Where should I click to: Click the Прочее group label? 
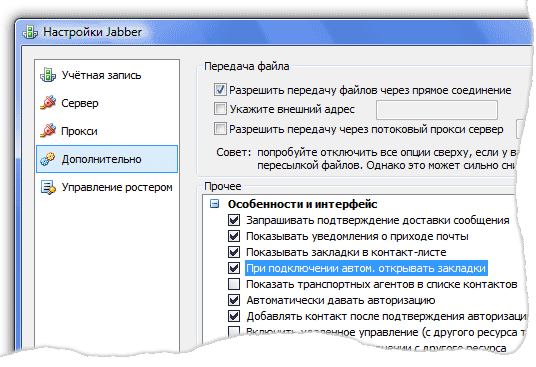[223, 186]
